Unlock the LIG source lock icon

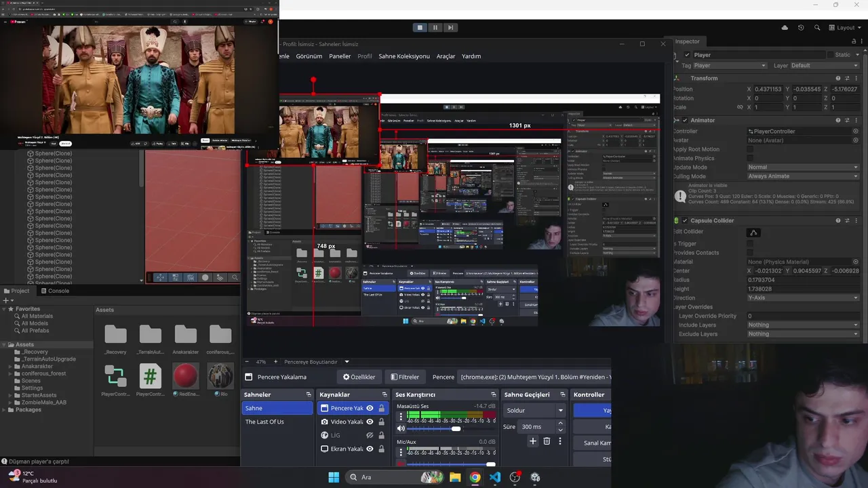(381, 435)
